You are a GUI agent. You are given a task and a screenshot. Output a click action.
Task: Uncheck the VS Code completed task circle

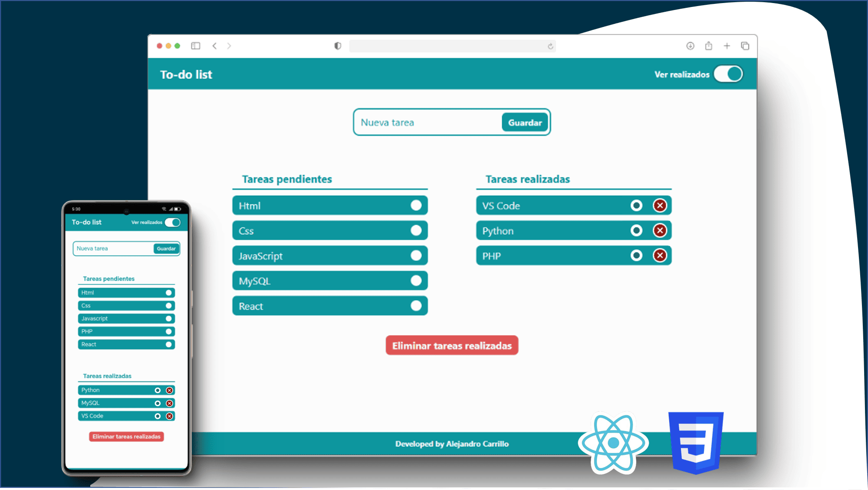point(636,205)
